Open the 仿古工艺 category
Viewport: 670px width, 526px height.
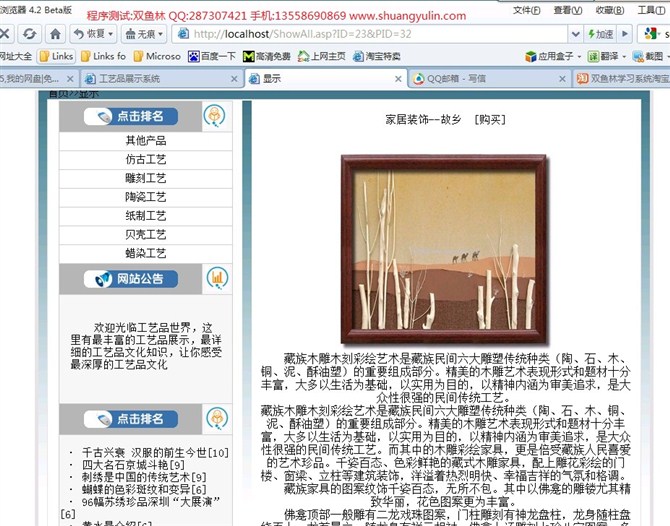pyautogui.click(x=146, y=159)
